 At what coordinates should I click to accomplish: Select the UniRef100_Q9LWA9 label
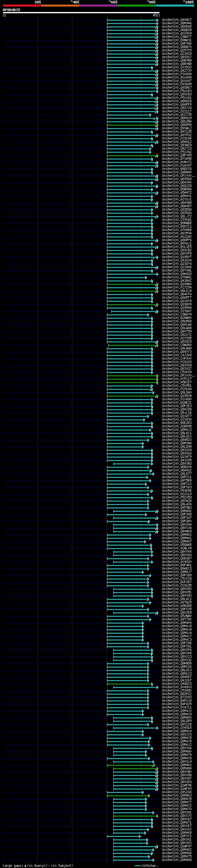pyautogui.click(x=176, y=349)
